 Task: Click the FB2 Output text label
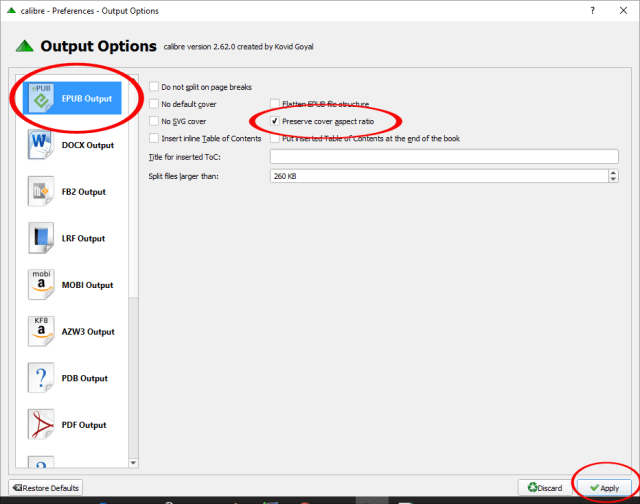[x=84, y=192]
